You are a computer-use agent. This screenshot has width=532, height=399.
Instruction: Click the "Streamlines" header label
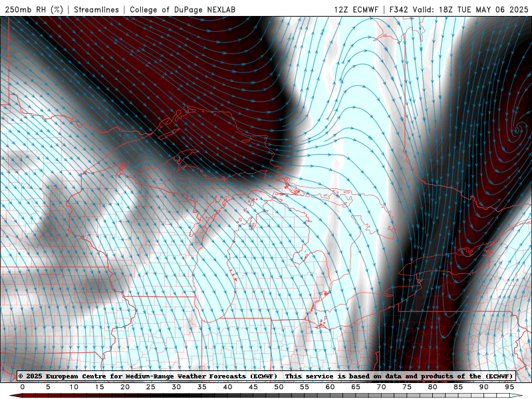[x=96, y=9]
